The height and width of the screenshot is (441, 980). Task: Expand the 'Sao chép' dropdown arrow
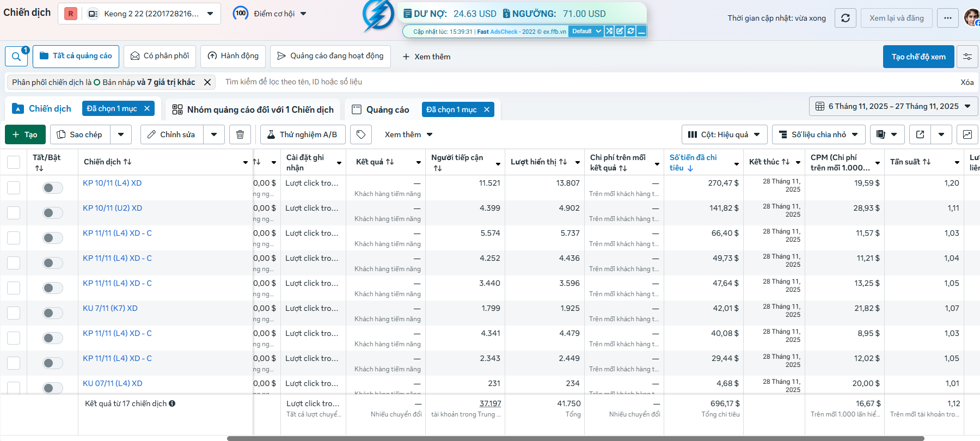[x=121, y=134]
